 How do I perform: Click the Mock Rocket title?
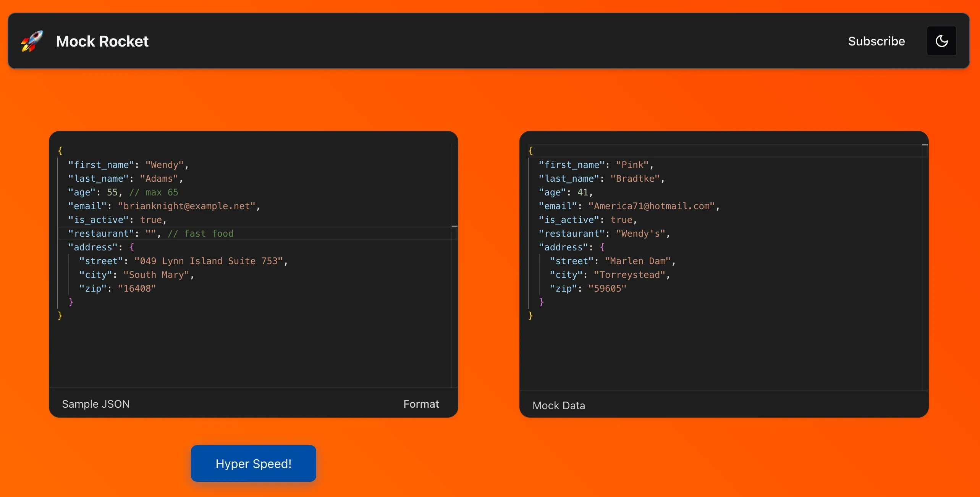102,41
